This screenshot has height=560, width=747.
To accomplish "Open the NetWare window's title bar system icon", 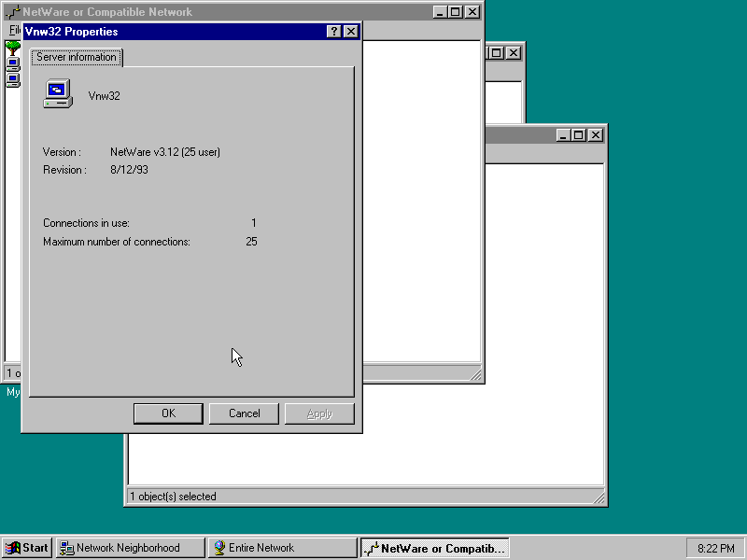I will (x=13, y=12).
